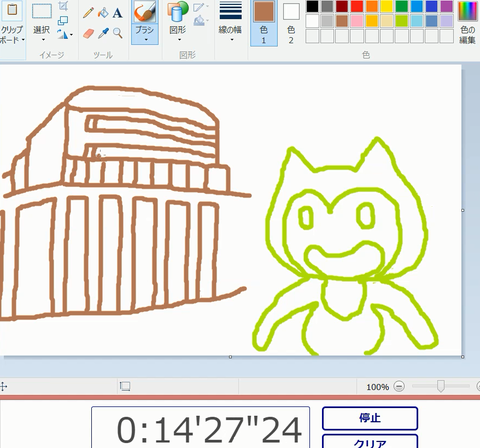Click the first empty custom color slot

[x=312, y=36]
